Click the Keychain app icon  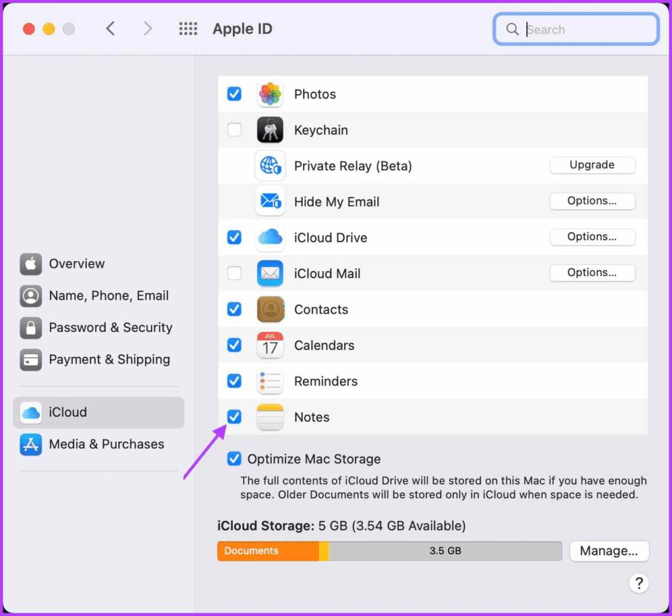[270, 129]
